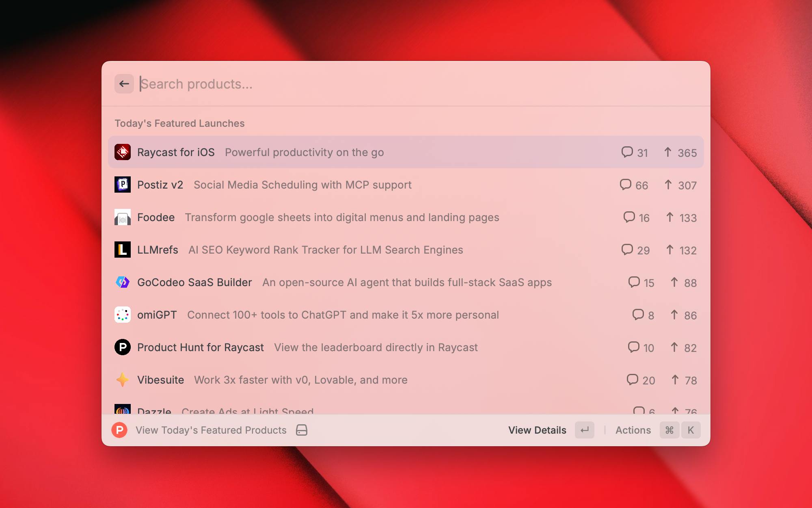Click the Product Hunt for Raycast icon

coord(123,347)
